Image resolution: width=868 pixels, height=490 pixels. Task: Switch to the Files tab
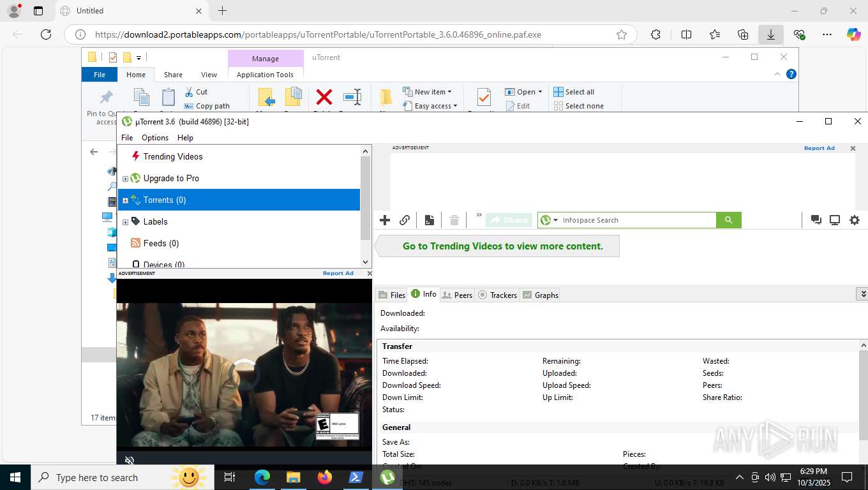[x=392, y=295]
